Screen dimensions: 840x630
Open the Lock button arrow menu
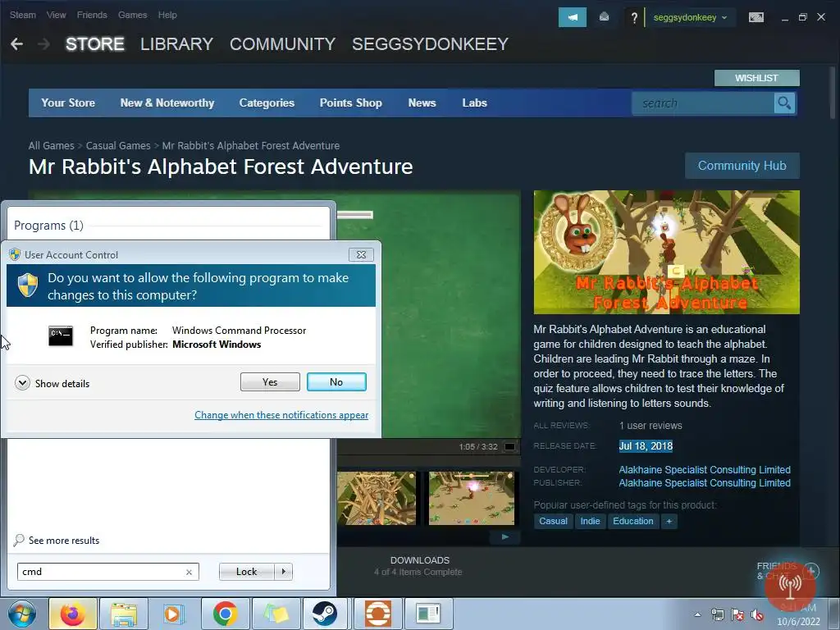(x=283, y=572)
